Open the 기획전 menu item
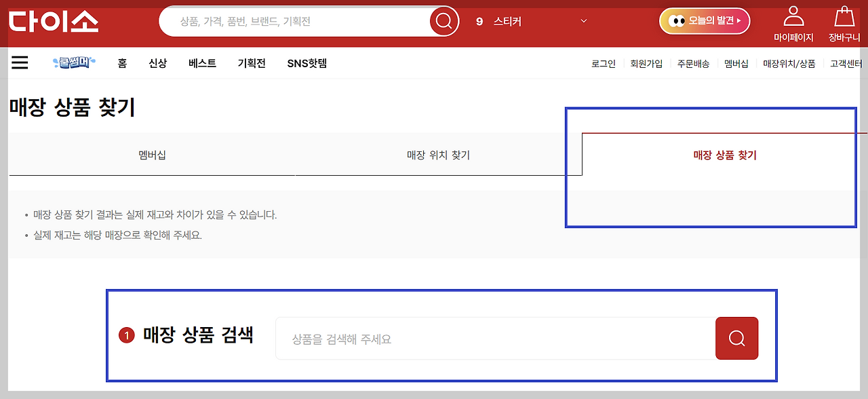 coord(252,63)
